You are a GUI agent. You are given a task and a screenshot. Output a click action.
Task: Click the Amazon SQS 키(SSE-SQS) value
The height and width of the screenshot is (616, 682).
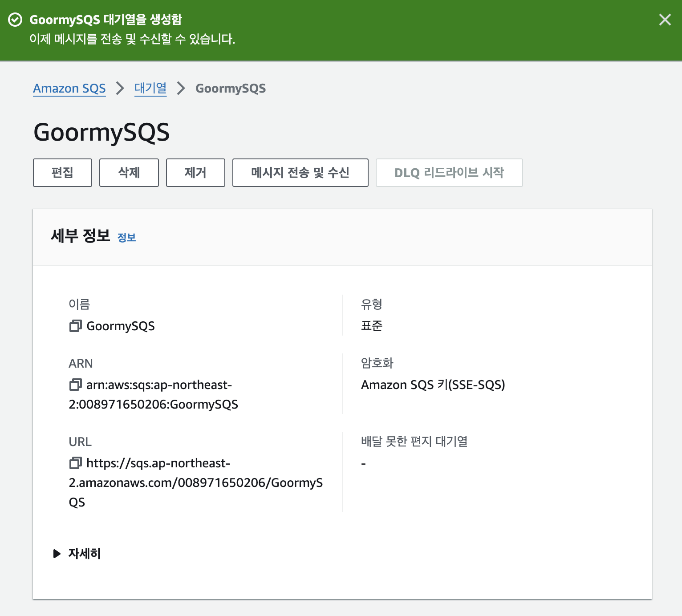click(x=433, y=385)
